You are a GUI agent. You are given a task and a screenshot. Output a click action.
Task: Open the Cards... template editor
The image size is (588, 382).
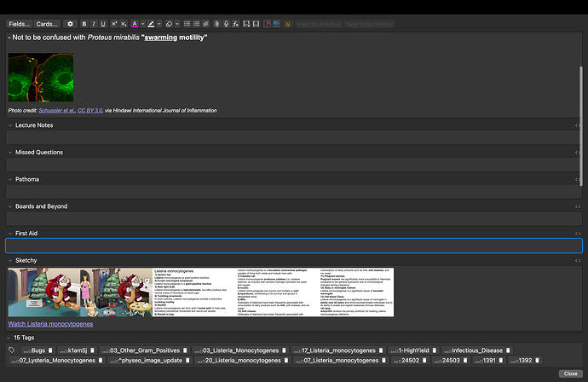point(47,24)
